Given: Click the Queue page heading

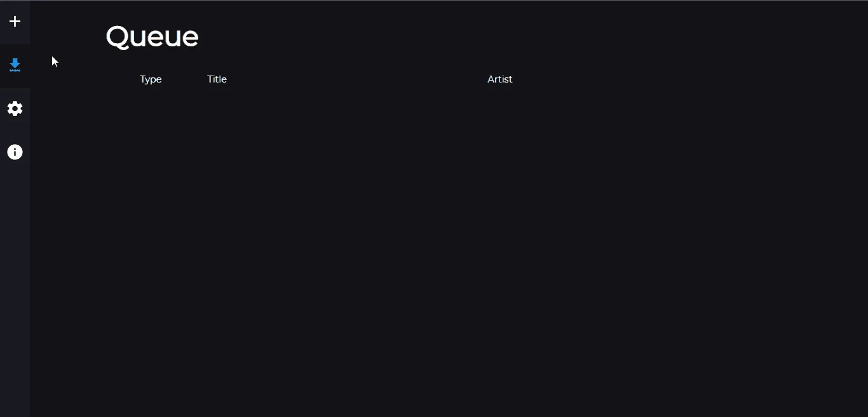Looking at the screenshot, I should [x=152, y=37].
